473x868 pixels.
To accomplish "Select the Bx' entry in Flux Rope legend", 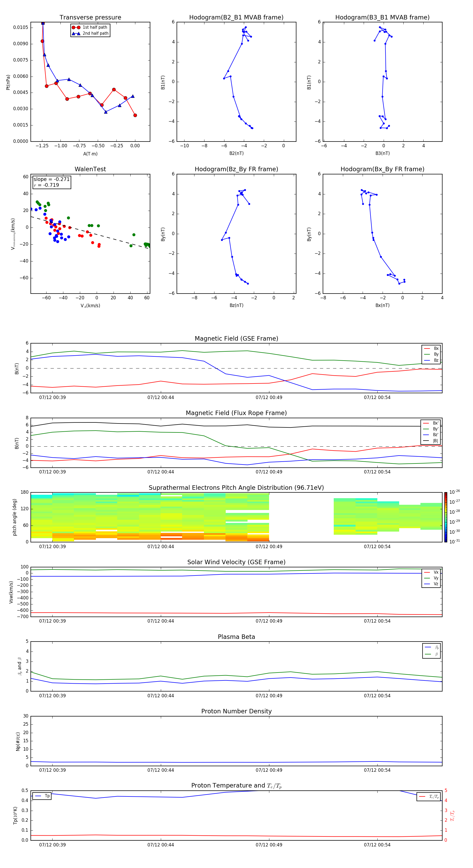I will tap(431, 423).
